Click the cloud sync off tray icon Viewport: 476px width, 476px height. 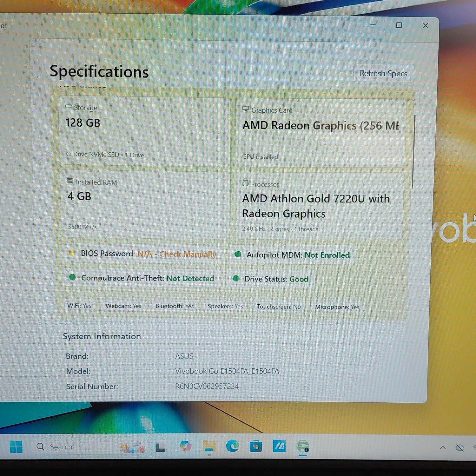coord(459,447)
